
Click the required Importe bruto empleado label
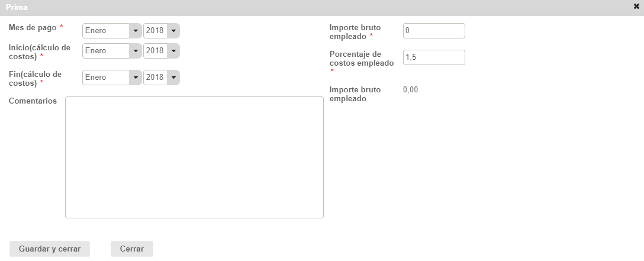(x=355, y=31)
